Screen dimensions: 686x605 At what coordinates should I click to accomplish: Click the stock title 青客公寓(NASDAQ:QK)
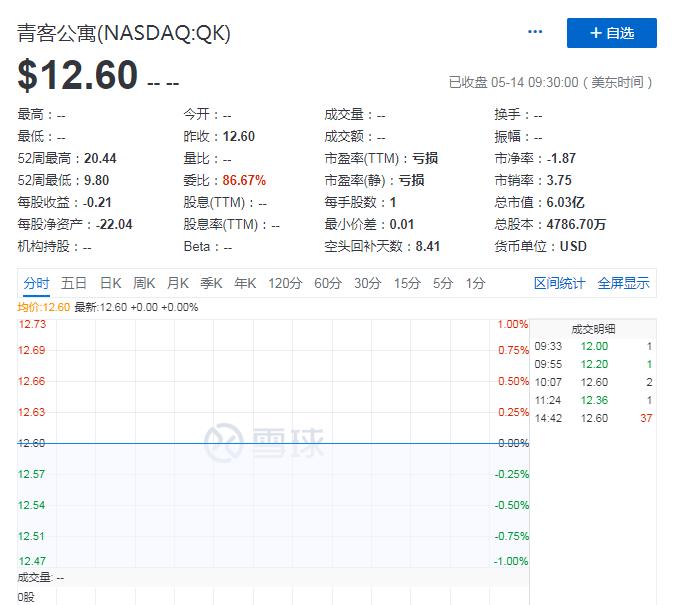click(x=124, y=33)
